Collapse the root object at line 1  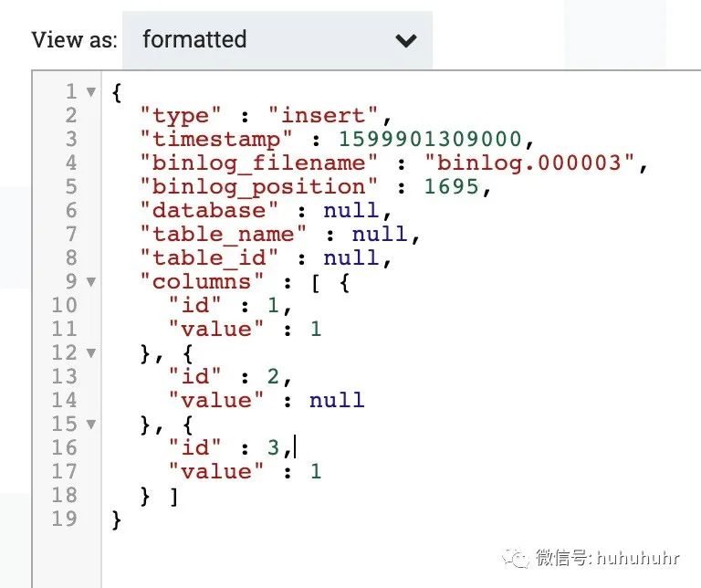tap(90, 91)
